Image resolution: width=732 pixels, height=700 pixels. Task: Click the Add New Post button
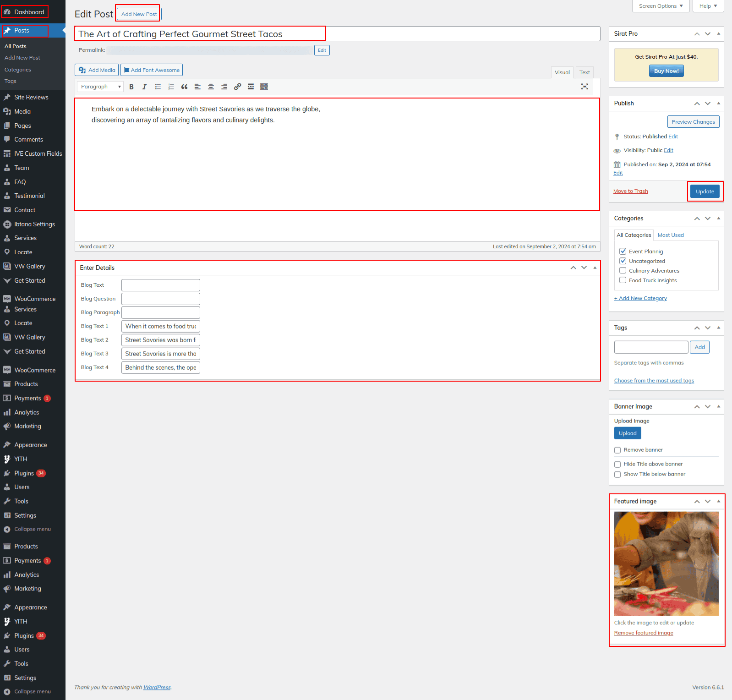pos(139,14)
